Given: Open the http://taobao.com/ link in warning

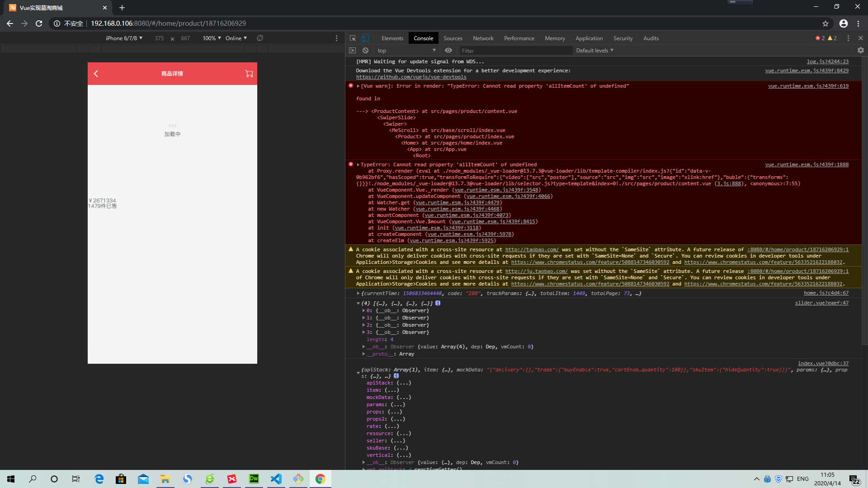Looking at the screenshot, I should pyautogui.click(x=532, y=249).
